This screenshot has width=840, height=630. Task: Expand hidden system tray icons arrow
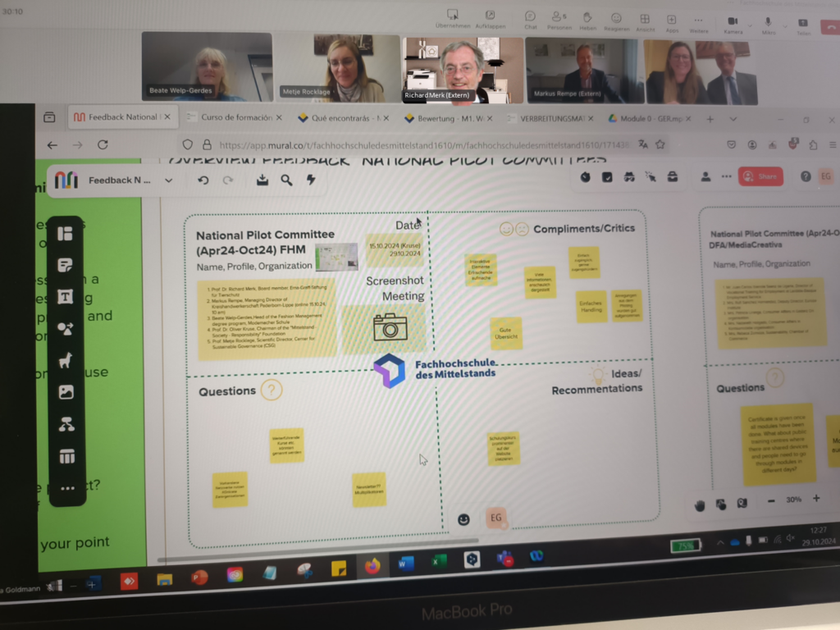[720, 542]
